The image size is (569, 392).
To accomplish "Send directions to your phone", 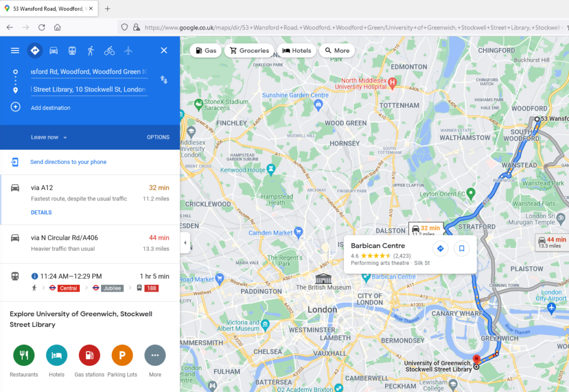I will [68, 162].
